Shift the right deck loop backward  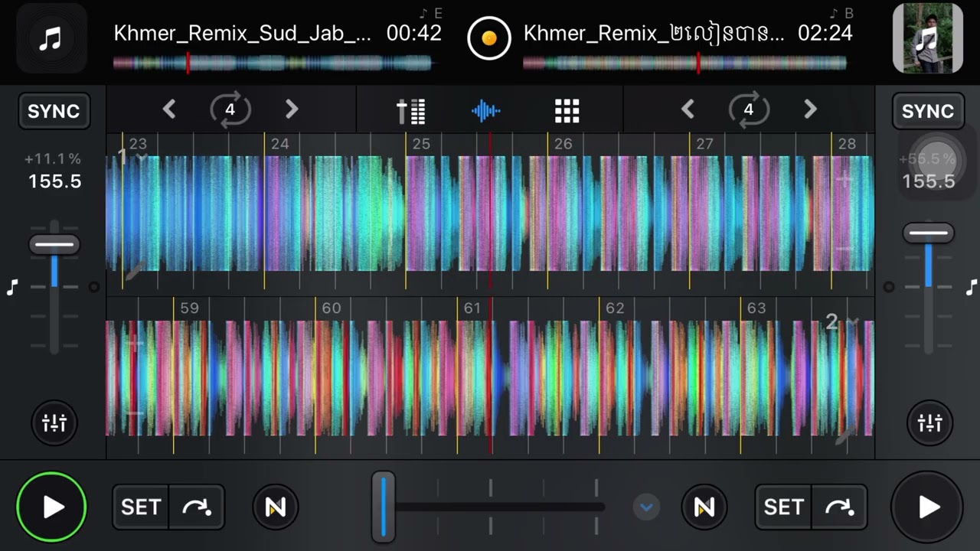point(688,109)
